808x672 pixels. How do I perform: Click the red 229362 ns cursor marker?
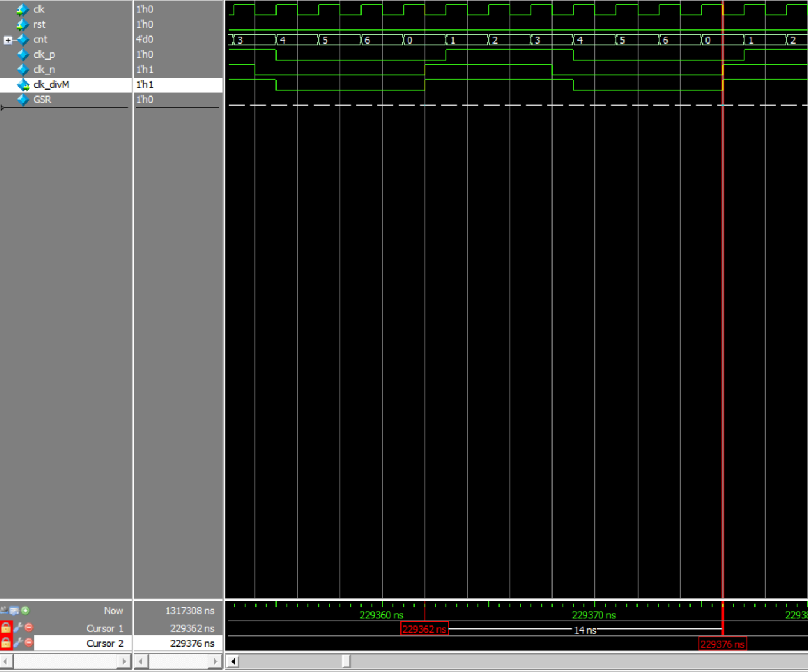(x=424, y=629)
